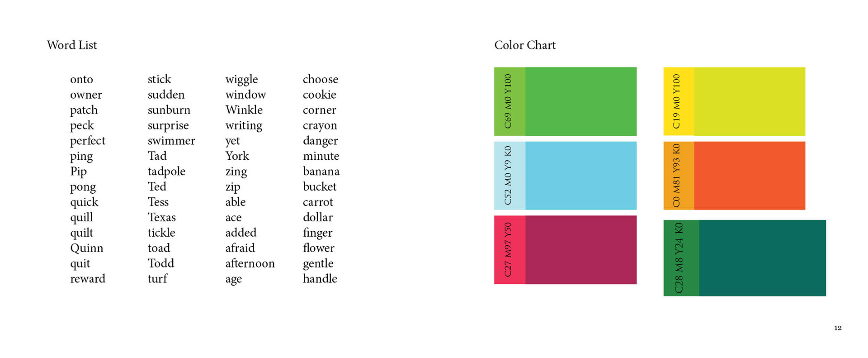The height and width of the screenshot is (358, 868).
Task: Click the word 'swimmer'
Action: tap(171, 141)
